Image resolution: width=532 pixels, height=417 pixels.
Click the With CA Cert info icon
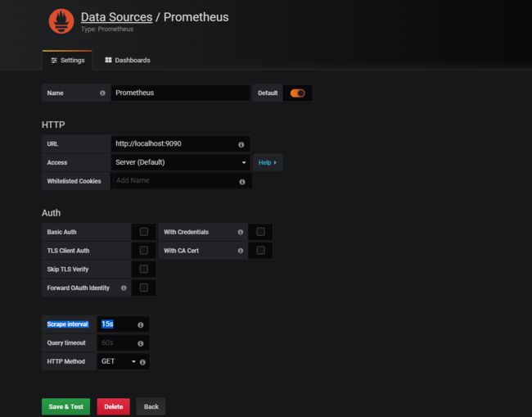pyautogui.click(x=241, y=251)
